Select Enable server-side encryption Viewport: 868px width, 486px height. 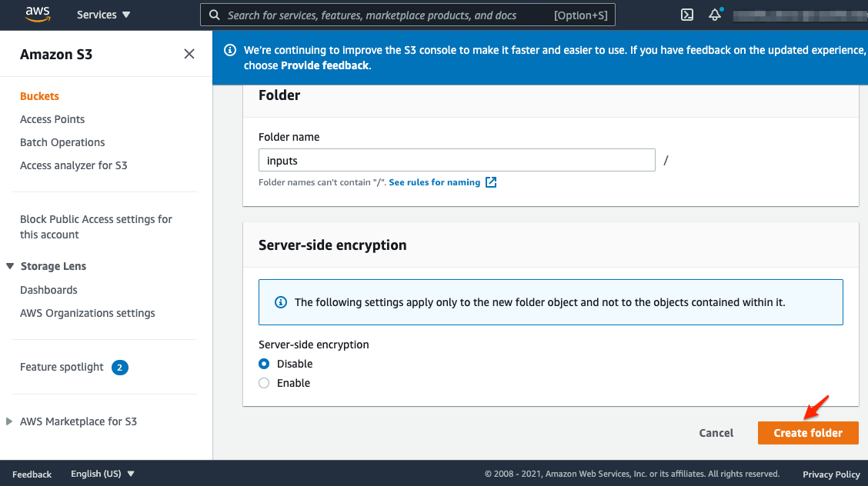tap(264, 383)
